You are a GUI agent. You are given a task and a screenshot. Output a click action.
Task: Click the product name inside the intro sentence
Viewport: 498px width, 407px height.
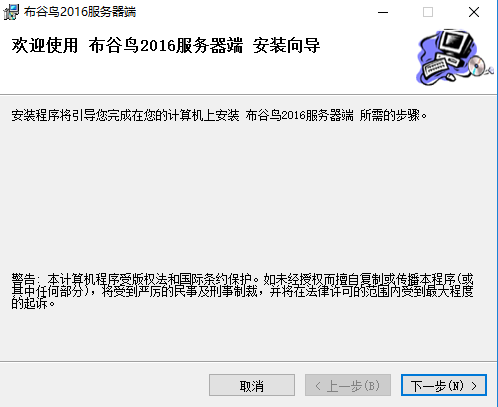299,115
